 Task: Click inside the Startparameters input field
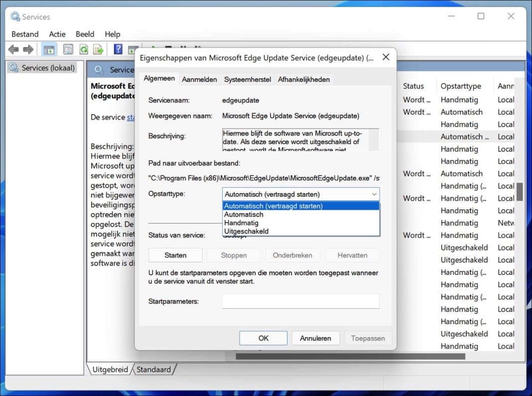[300, 301]
